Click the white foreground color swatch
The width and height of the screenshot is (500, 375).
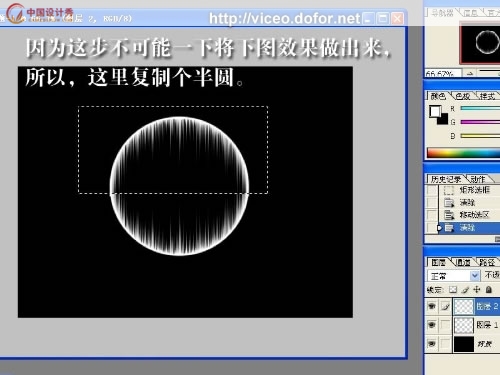tap(435, 111)
